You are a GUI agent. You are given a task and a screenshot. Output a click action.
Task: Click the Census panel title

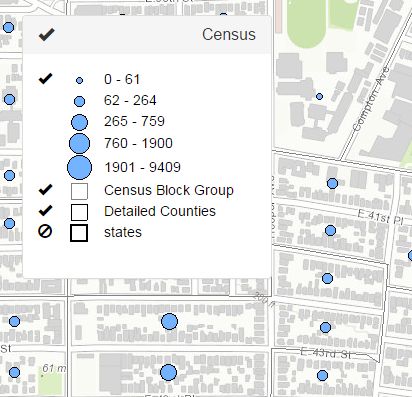click(229, 34)
